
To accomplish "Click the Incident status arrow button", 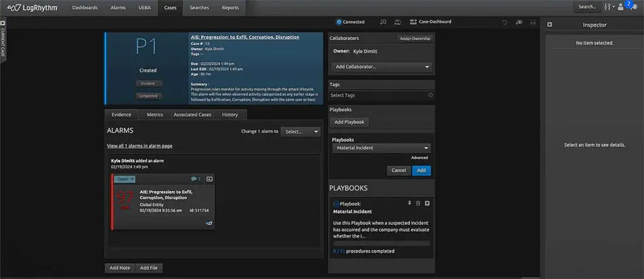I will coord(148,84).
